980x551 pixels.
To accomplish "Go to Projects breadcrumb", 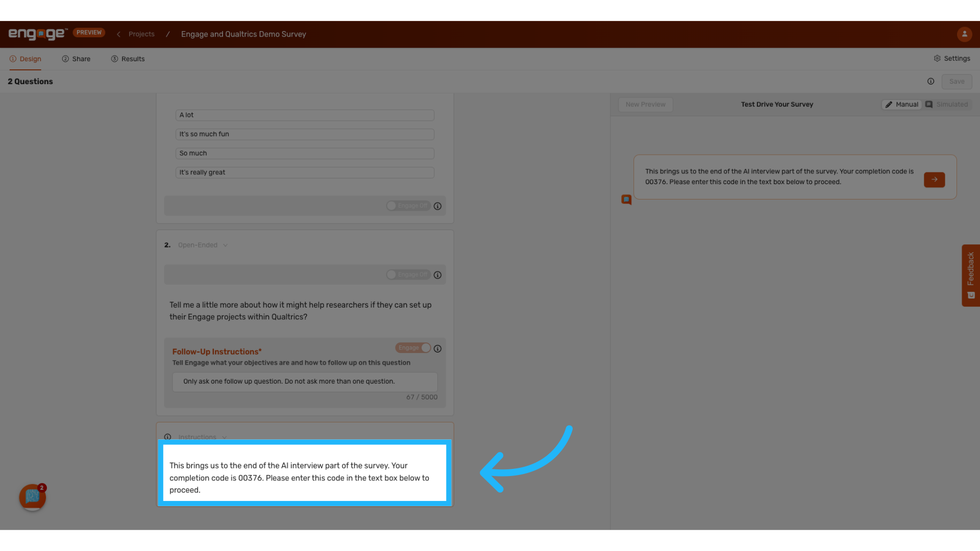I will (x=141, y=34).
